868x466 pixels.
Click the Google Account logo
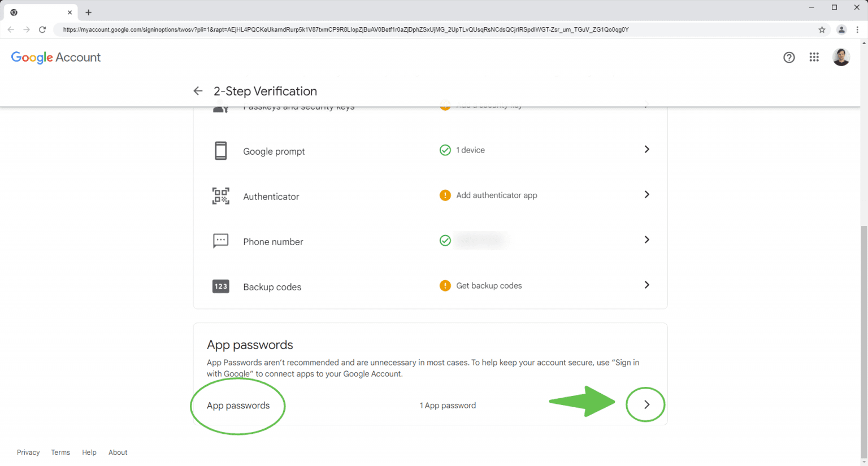(55, 57)
